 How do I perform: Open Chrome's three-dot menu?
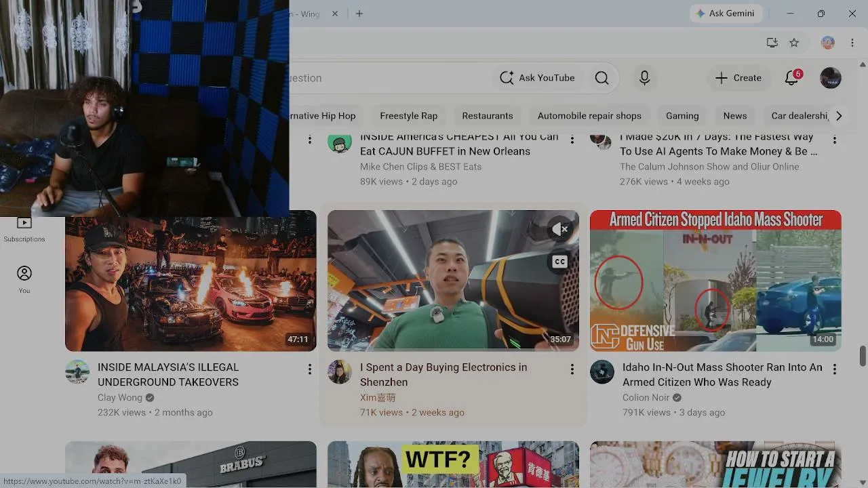[852, 43]
